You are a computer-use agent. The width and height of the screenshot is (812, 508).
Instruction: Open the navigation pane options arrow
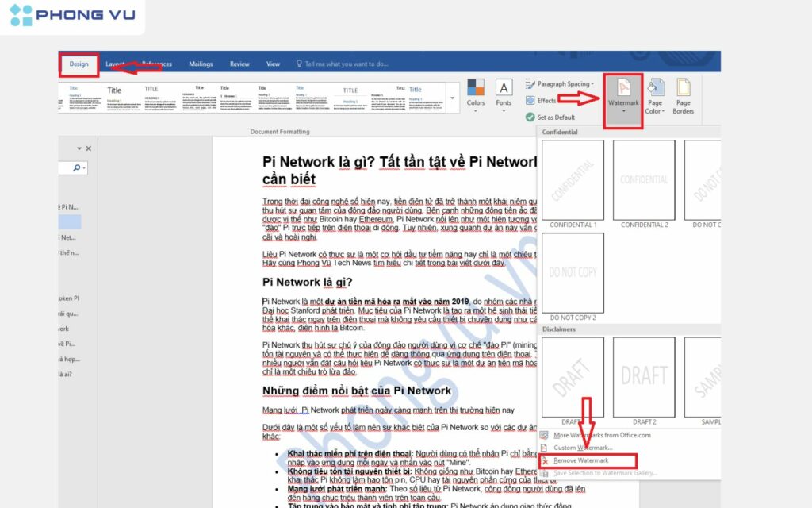click(x=78, y=148)
